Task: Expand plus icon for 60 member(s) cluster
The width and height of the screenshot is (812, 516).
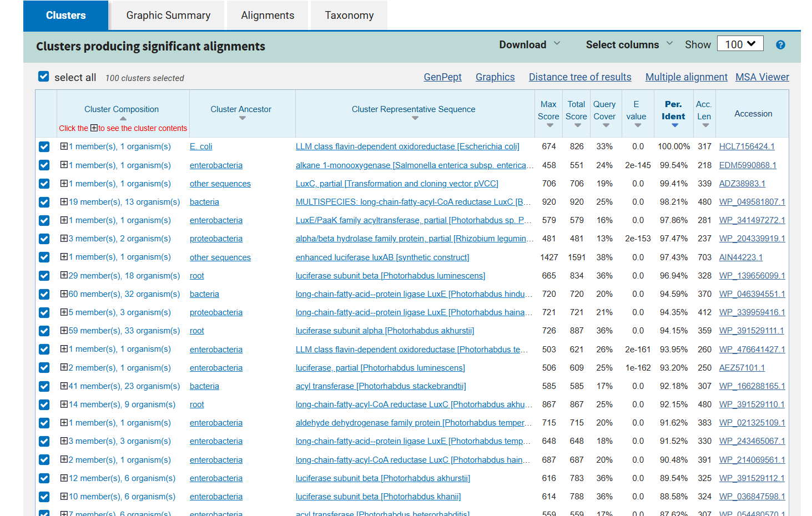Action: click(x=64, y=294)
